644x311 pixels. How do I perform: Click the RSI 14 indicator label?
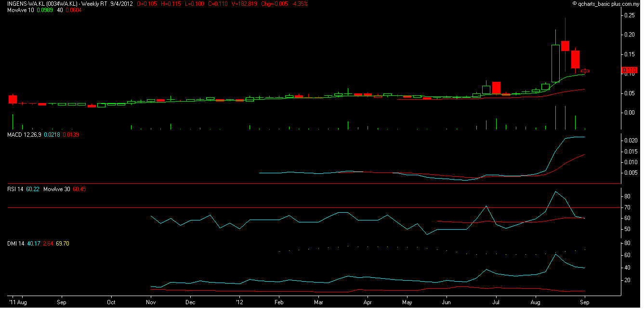point(15,189)
